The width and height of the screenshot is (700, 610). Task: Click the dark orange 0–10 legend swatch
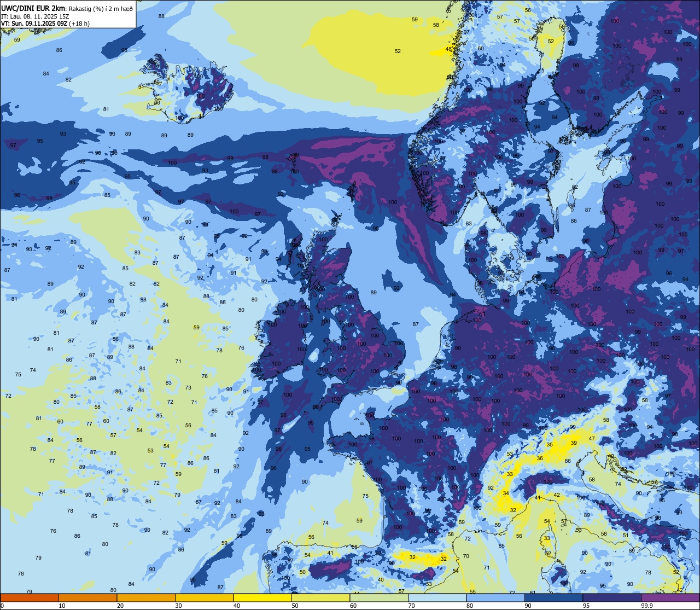[x=30, y=597]
